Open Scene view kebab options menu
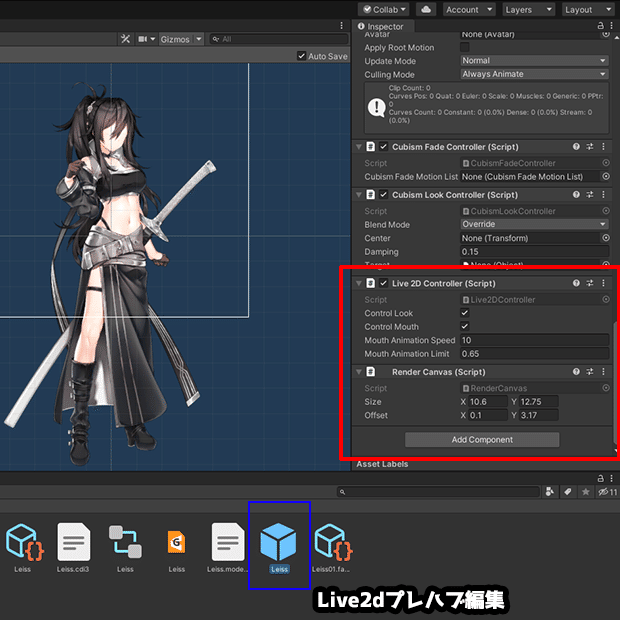620x620 pixels. (x=342, y=26)
